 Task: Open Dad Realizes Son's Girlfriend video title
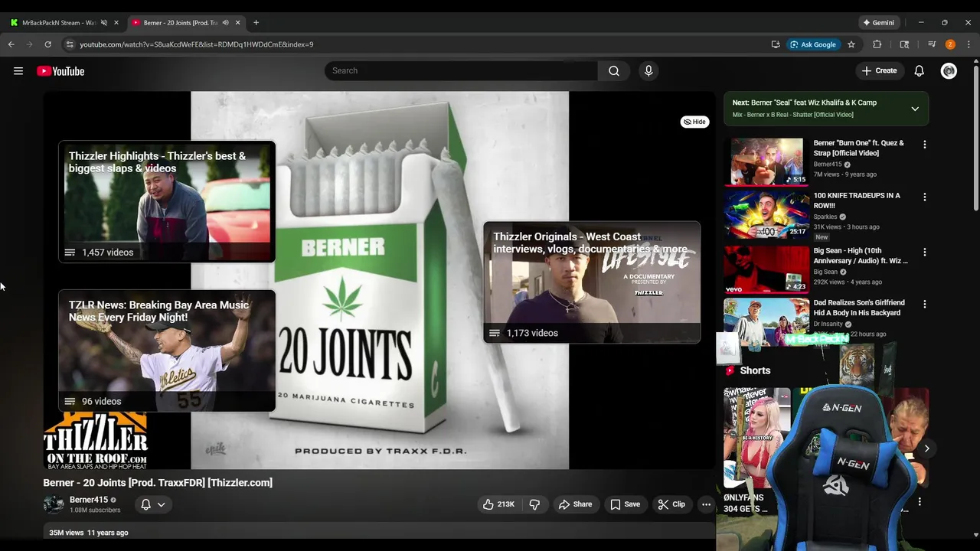click(x=859, y=308)
